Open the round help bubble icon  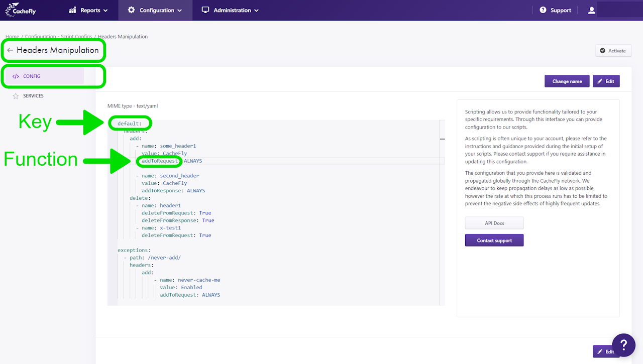pos(623,345)
